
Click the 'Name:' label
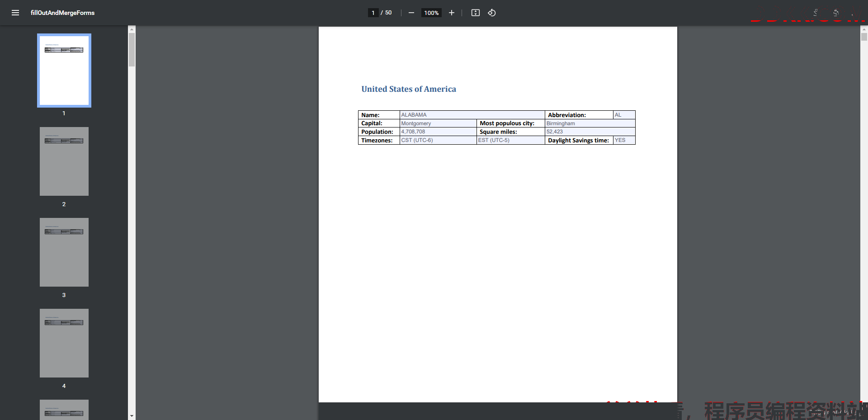click(370, 115)
